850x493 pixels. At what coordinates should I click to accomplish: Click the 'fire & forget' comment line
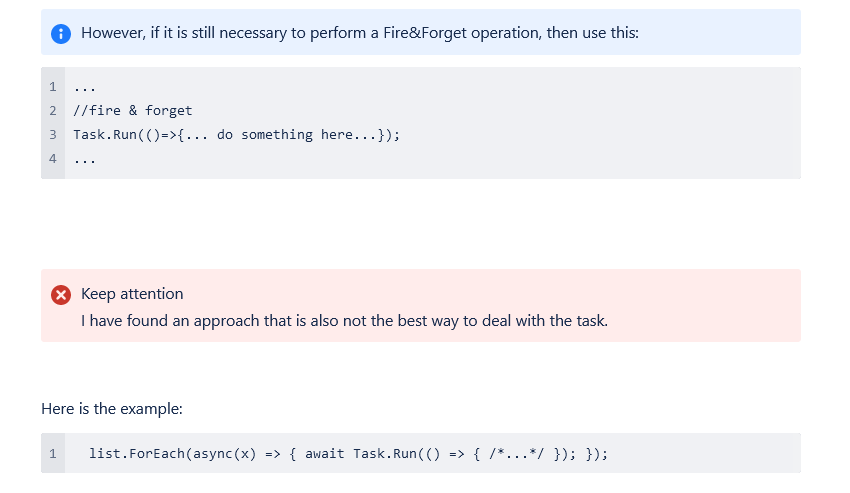[x=133, y=111]
